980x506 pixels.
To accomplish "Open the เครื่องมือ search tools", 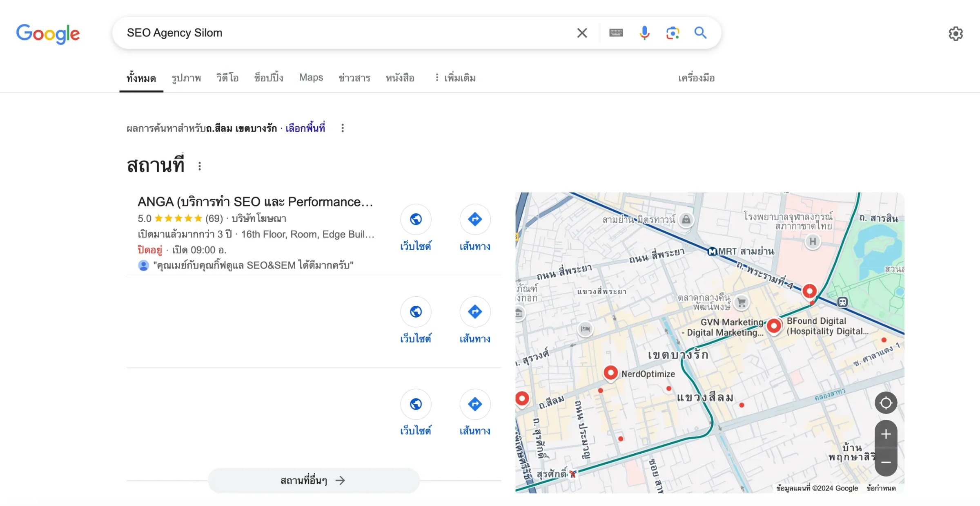I will click(x=696, y=78).
